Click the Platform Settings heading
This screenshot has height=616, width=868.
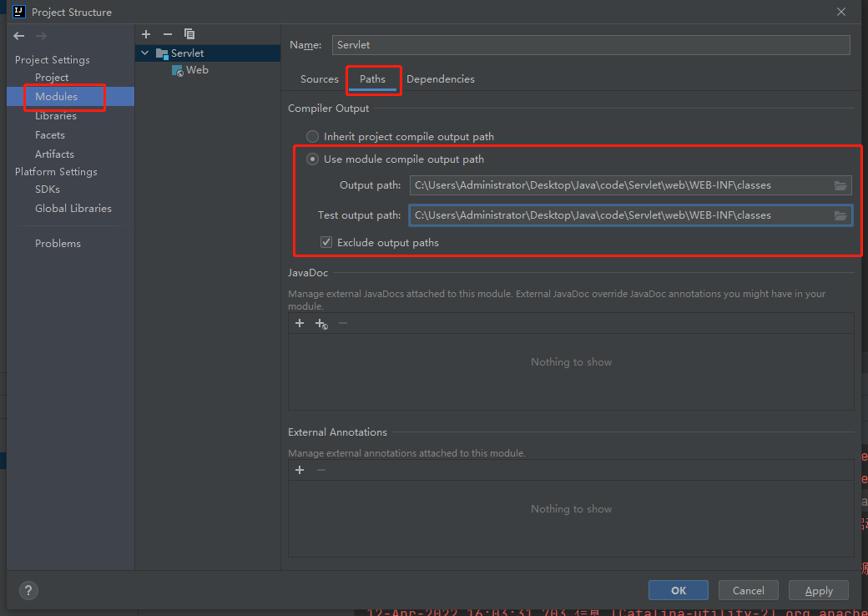[56, 172]
